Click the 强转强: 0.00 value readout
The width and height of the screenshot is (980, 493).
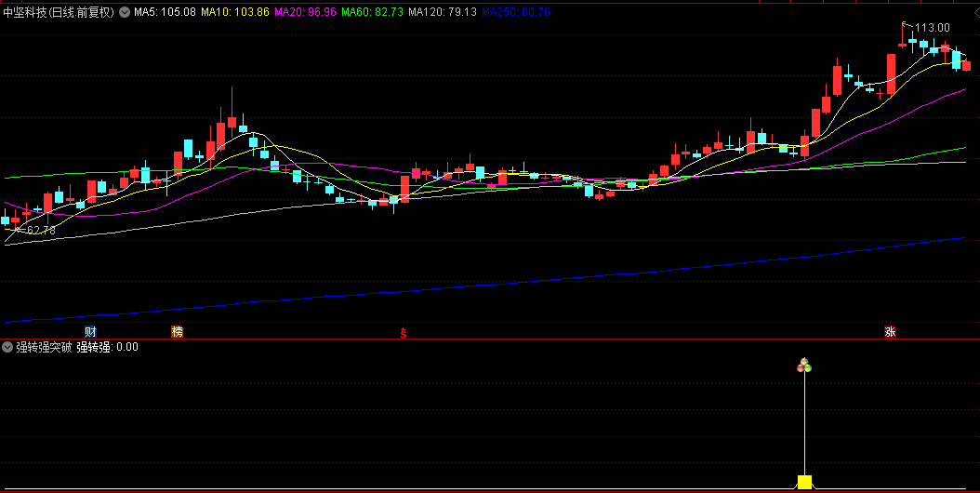tap(108, 347)
